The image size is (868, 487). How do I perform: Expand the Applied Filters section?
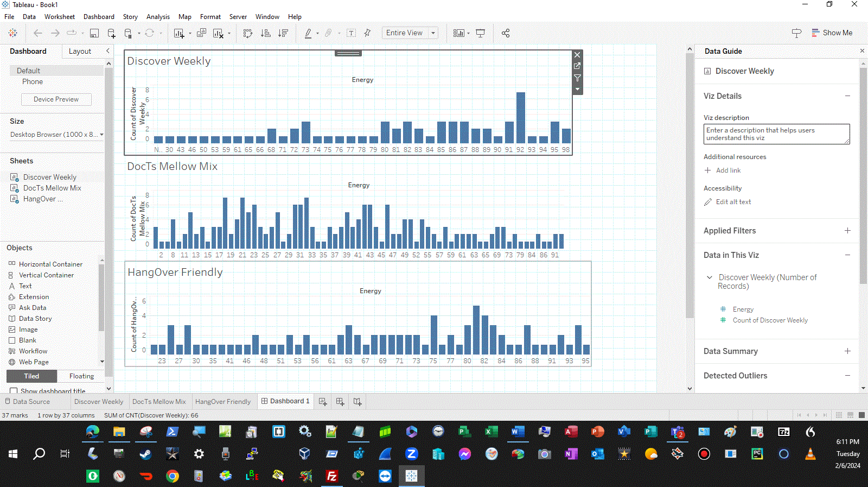[847, 231]
